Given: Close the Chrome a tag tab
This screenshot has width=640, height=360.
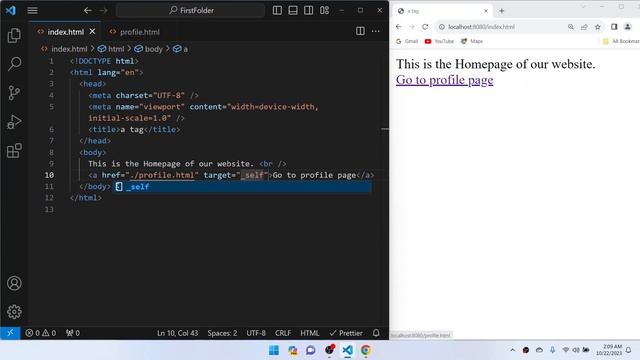Looking at the screenshot, I should [x=486, y=11].
